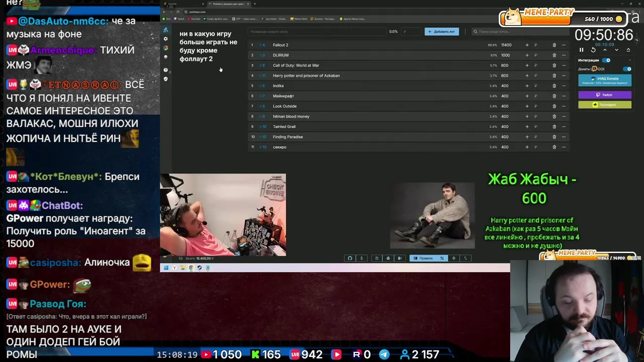
Task: Click the IHAQ Donate button
Action: pos(605,80)
